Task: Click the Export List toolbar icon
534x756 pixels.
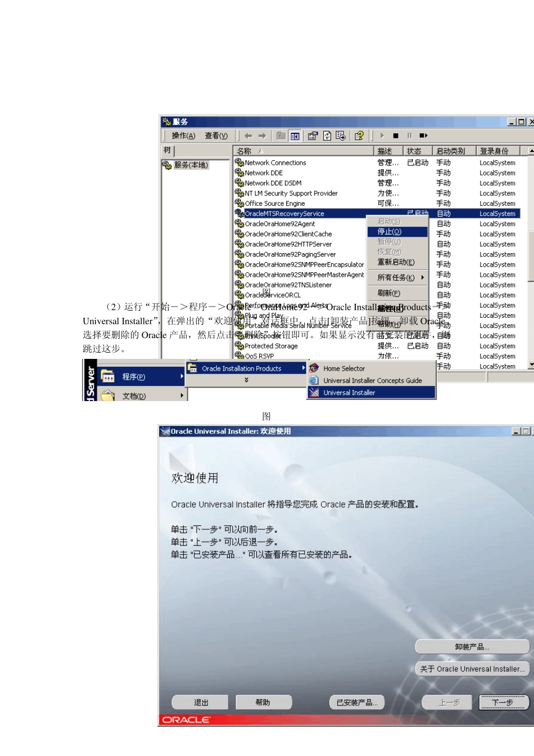Action: pos(341,136)
